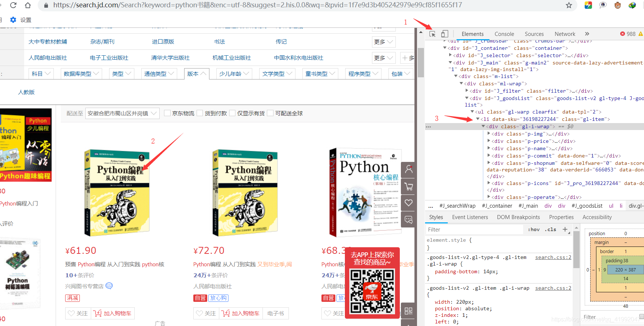Open the 数据库类型 filter dropdown
The width and height of the screenshot is (644, 326).
pos(82,74)
